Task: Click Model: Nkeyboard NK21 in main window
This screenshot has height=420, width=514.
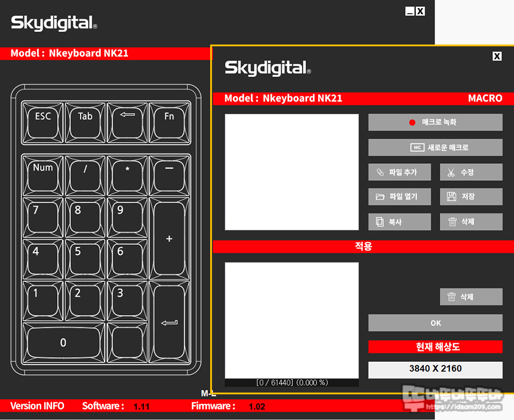Action: pyautogui.click(x=70, y=54)
